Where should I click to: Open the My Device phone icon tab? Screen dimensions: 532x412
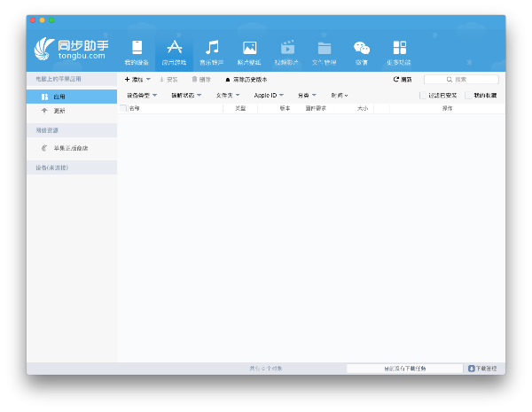(x=137, y=52)
